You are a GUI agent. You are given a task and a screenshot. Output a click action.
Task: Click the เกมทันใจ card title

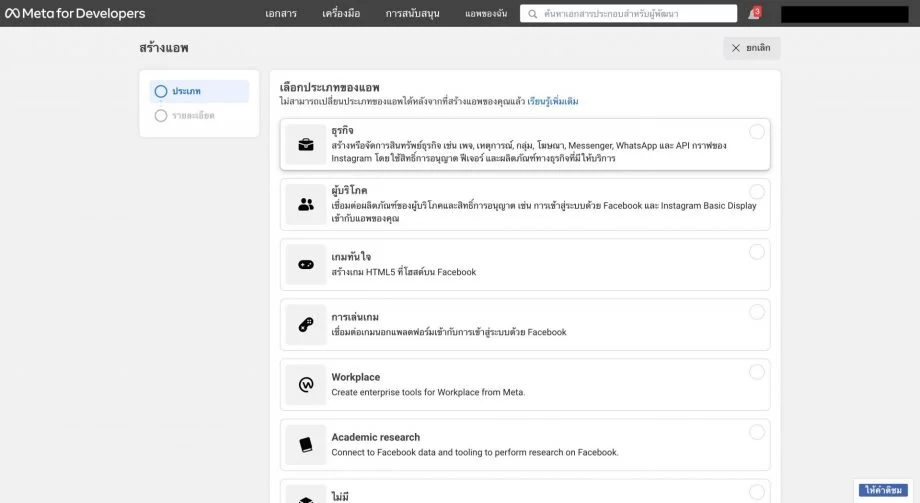click(x=351, y=256)
